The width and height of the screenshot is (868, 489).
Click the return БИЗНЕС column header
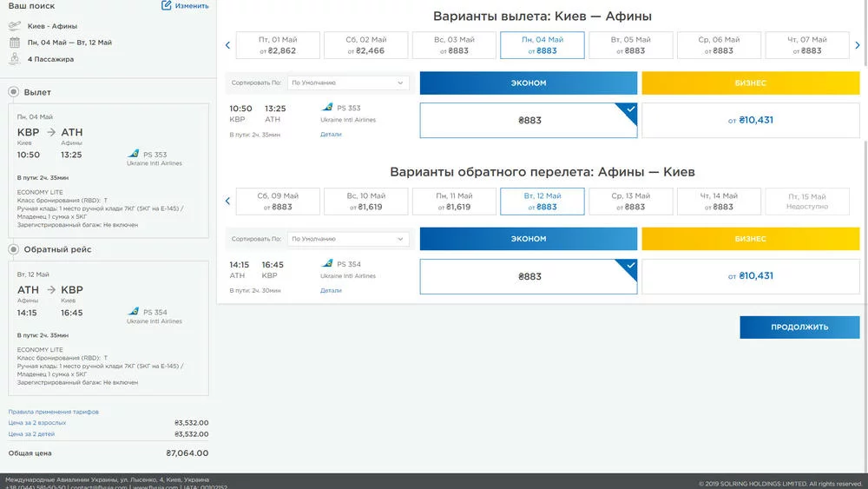[751, 239]
